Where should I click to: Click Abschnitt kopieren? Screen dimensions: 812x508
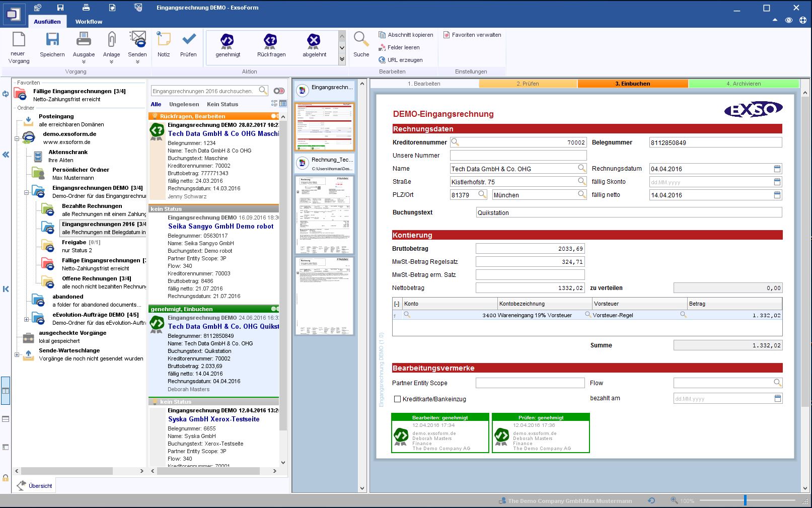[x=406, y=35]
